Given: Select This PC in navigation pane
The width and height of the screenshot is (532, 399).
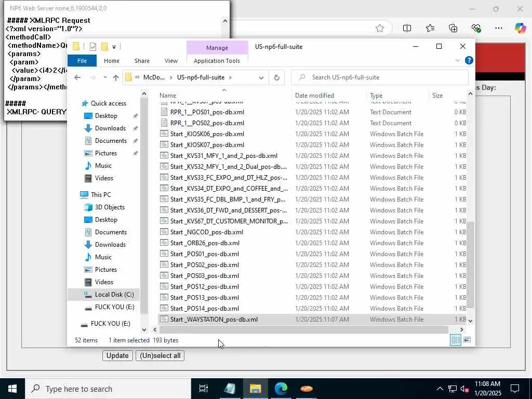Looking at the screenshot, I should [101, 195].
